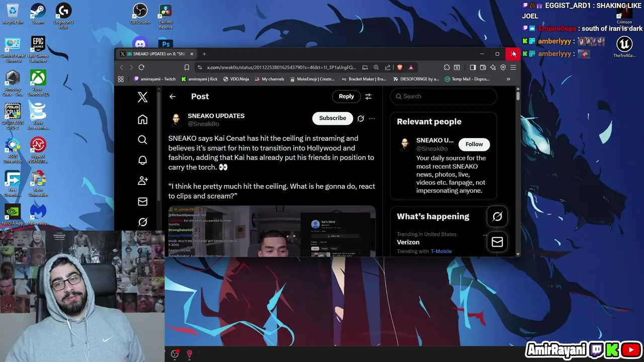Open HyperX NGENUITY desktop shortcut
The height and width of the screenshot is (362, 644).
38,150
